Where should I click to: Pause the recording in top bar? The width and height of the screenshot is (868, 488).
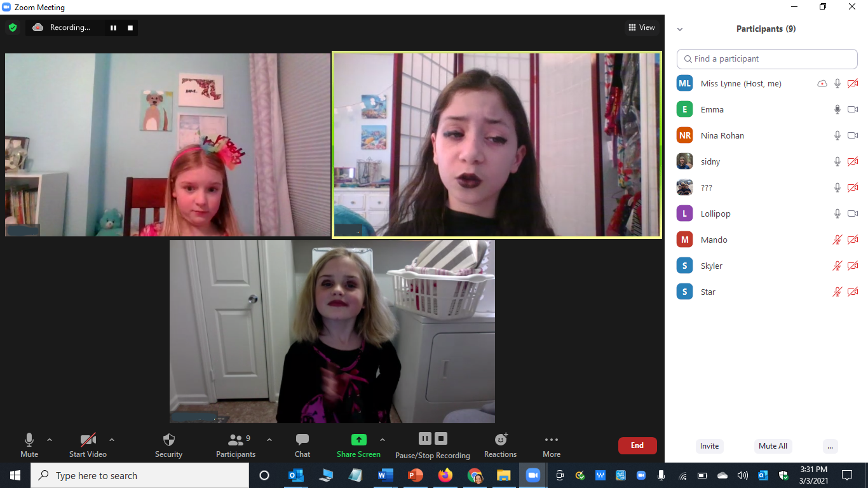(x=114, y=27)
